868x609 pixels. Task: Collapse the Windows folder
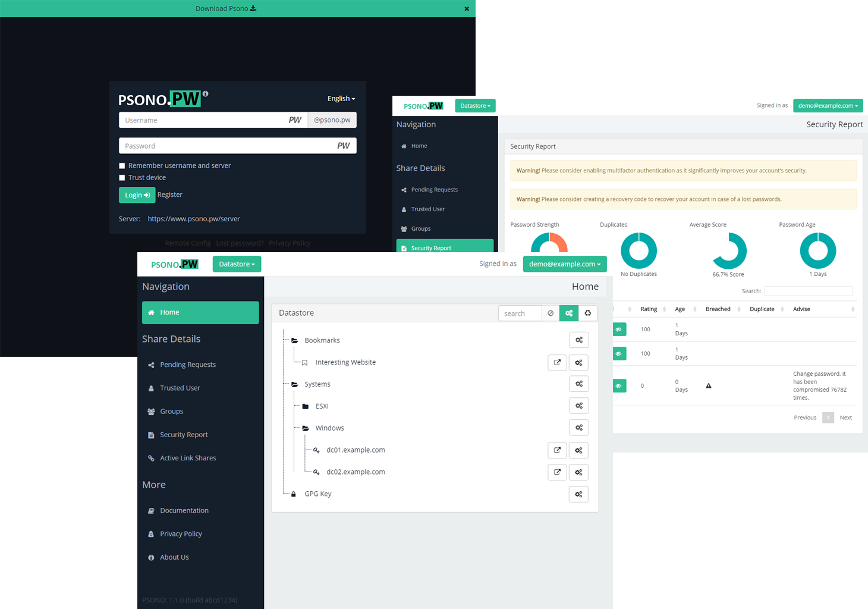pos(306,428)
